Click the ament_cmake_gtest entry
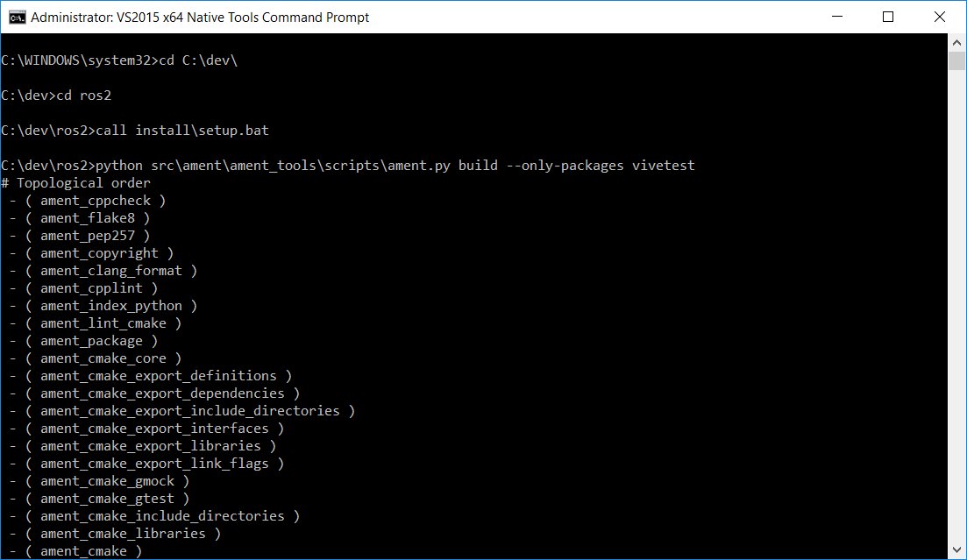 pos(107,499)
